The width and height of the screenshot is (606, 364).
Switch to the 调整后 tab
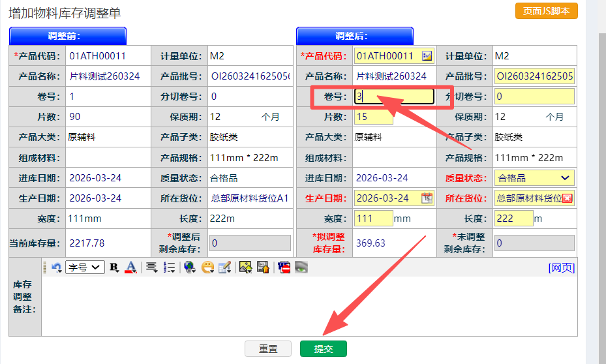tap(355, 36)
